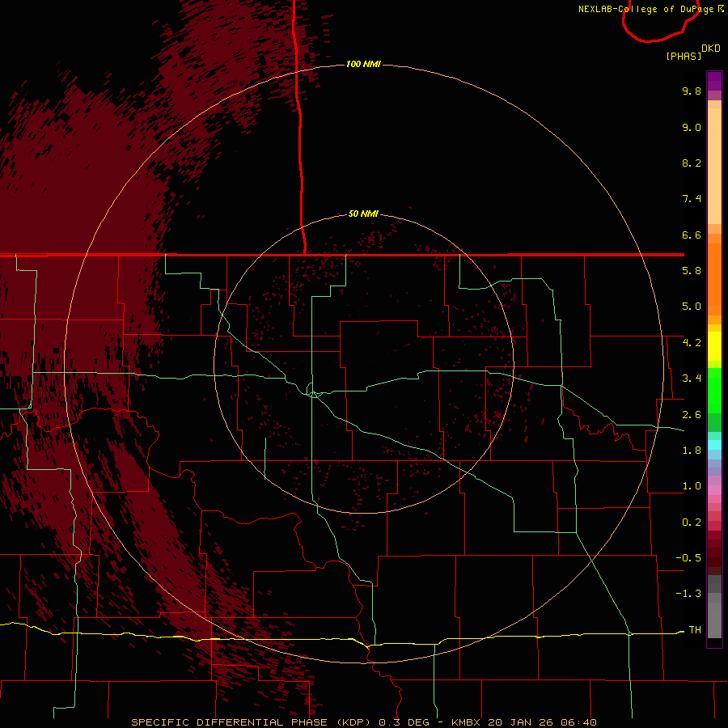Click the "TH" threshold legend label
Screen dimensions: 728x728
point(695,630)
